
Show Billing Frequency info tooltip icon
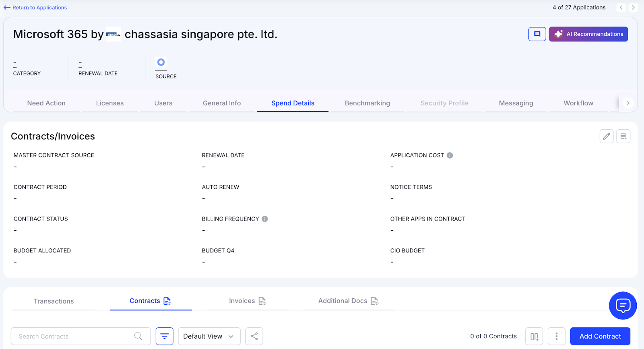265,219
